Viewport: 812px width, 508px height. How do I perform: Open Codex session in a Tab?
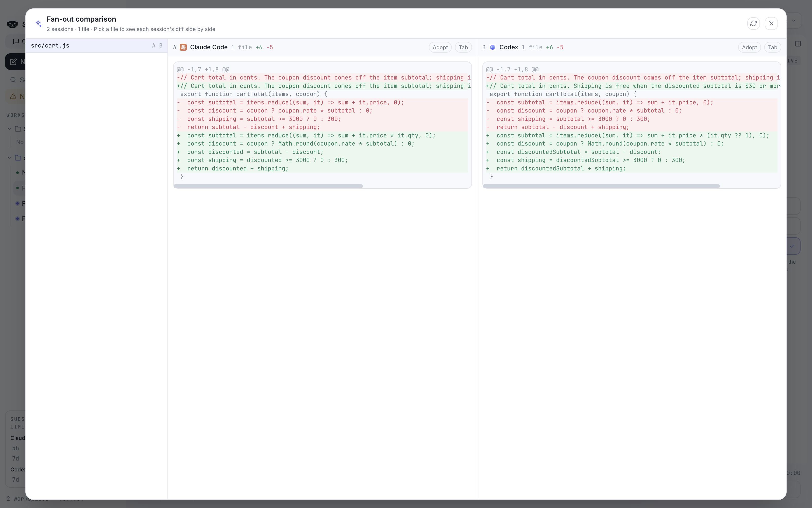pos(772,47)
